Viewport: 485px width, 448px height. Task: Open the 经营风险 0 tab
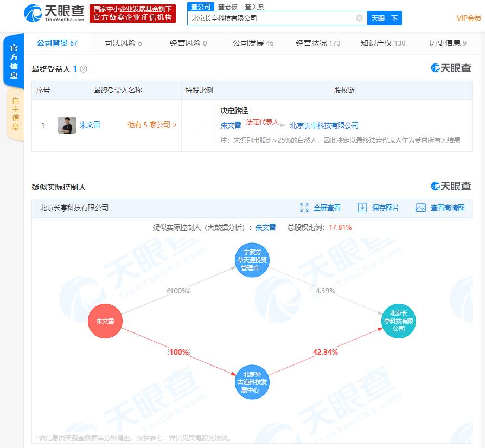coord(188,43)
